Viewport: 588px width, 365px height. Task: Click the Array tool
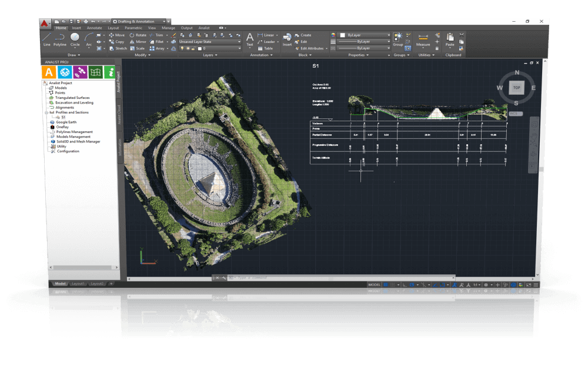157,48
